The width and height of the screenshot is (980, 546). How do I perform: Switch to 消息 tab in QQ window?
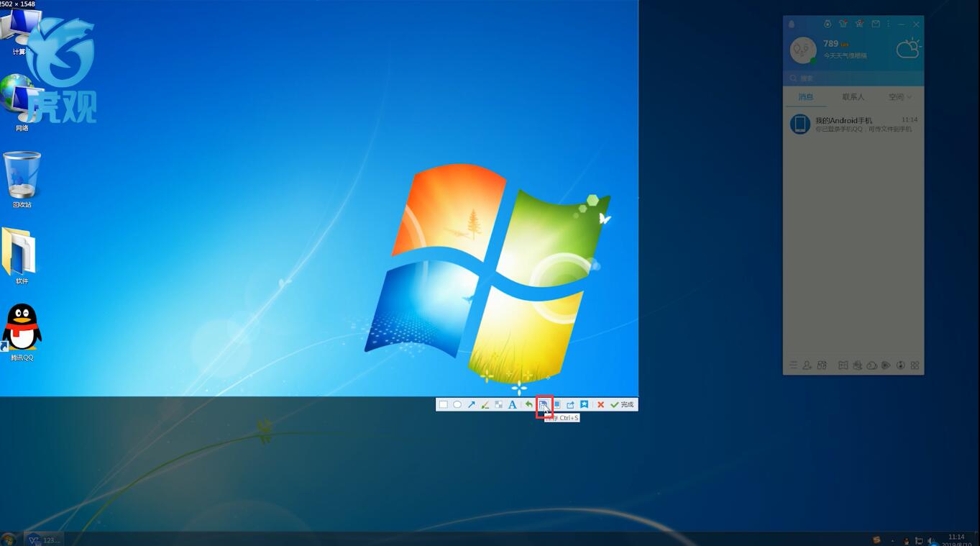tap(806, 97)
